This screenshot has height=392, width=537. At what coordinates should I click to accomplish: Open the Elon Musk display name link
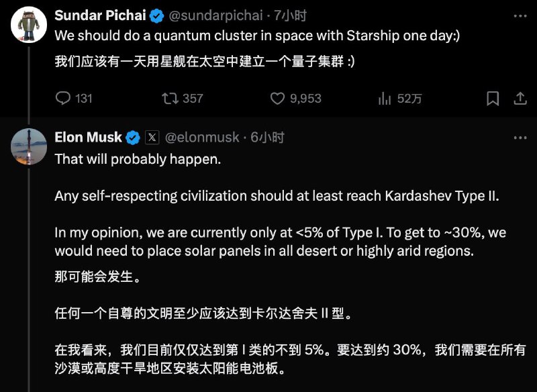(x=88, y=138)
